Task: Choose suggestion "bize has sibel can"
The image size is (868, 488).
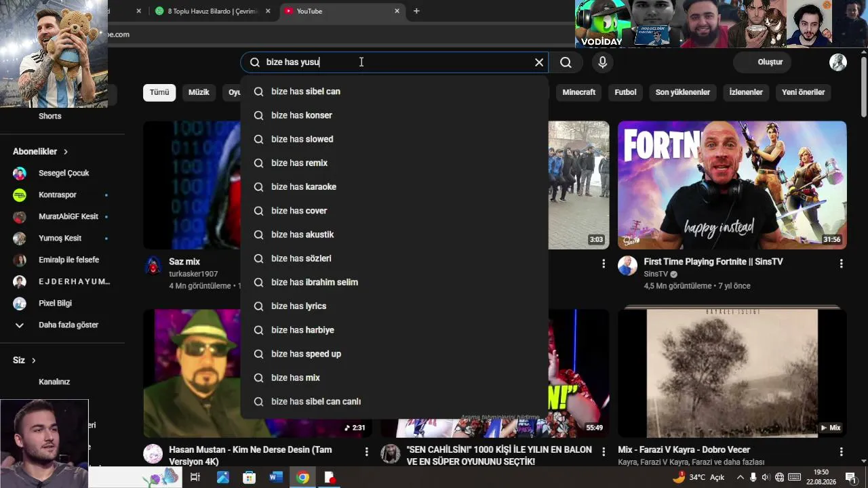Action: pyautogui.click(x=395, y=91)
